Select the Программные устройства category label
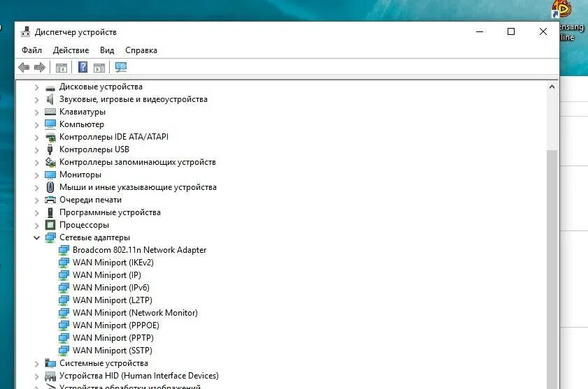 coord(110,212)
